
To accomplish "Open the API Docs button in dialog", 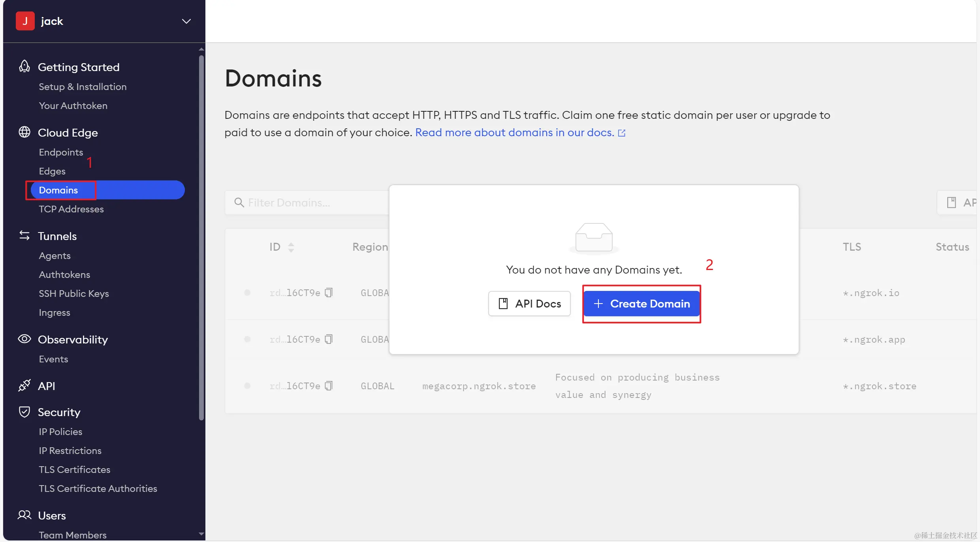I will point(529,304).
